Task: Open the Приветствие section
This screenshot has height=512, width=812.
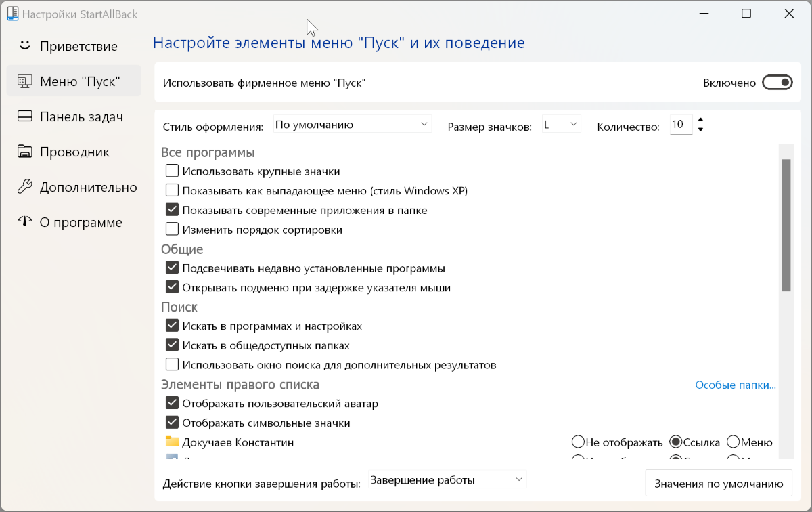Action: (74, 46)
